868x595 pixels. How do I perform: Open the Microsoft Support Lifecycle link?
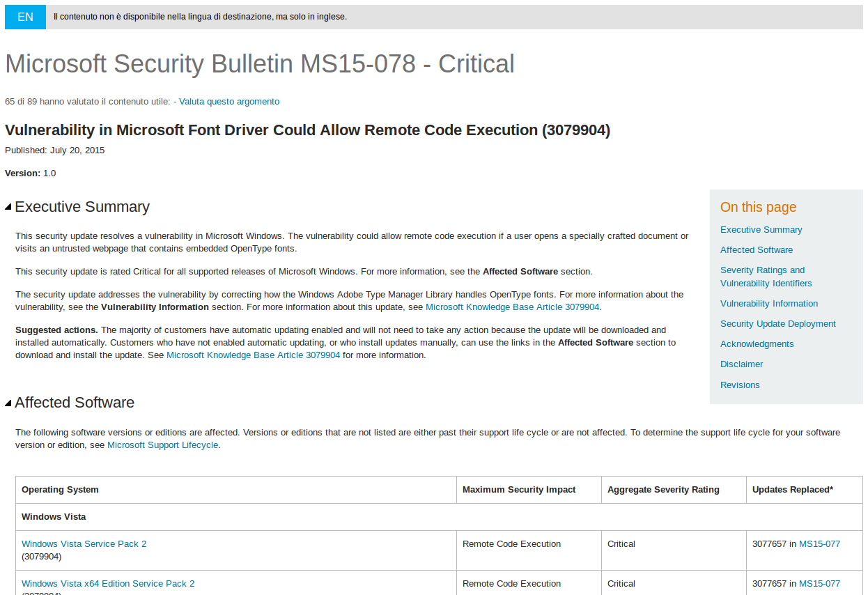(162, 445)
